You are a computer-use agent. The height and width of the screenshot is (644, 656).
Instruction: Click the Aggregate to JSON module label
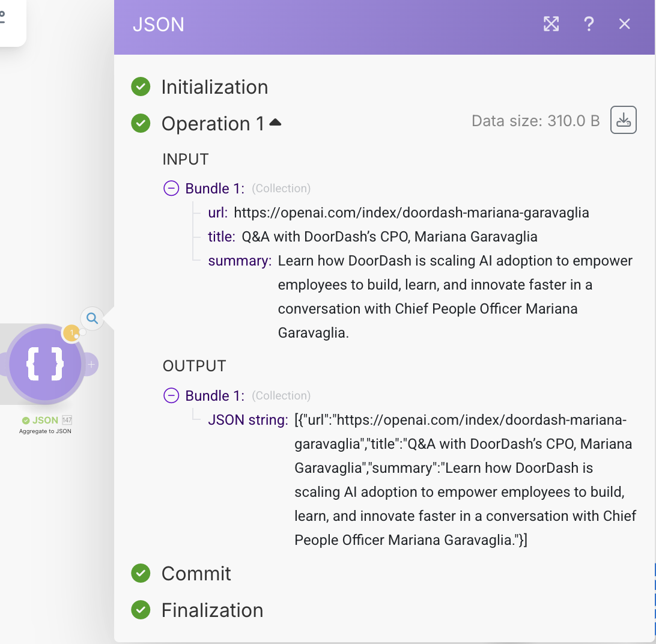[45, 431]
